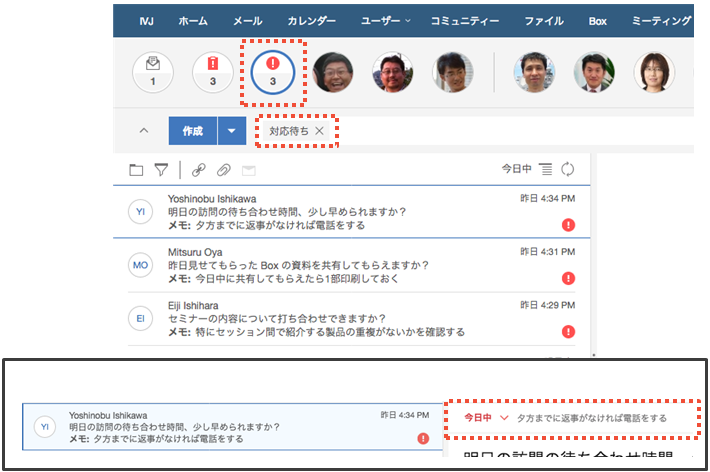This screenshot has height=472, width=710.
Task: Select the inbox circle with count 1
Action: [153, 71]
